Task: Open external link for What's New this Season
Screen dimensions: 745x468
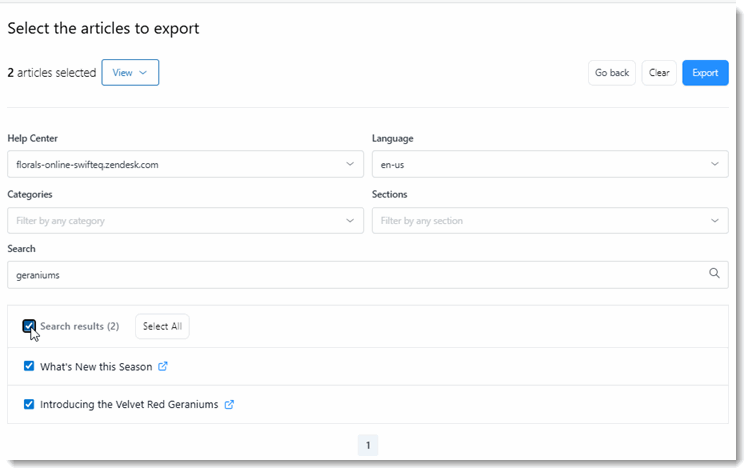Action: [x=162, y=366]
